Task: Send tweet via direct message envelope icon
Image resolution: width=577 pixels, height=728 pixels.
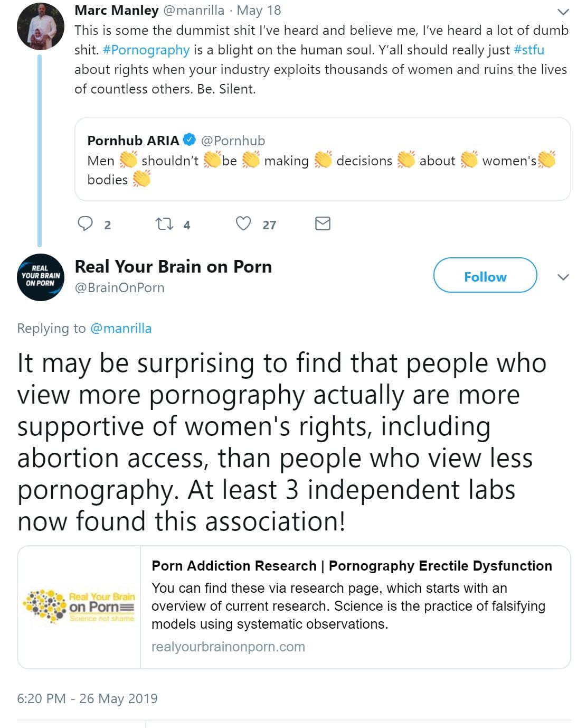Action: tap(323, 224)
